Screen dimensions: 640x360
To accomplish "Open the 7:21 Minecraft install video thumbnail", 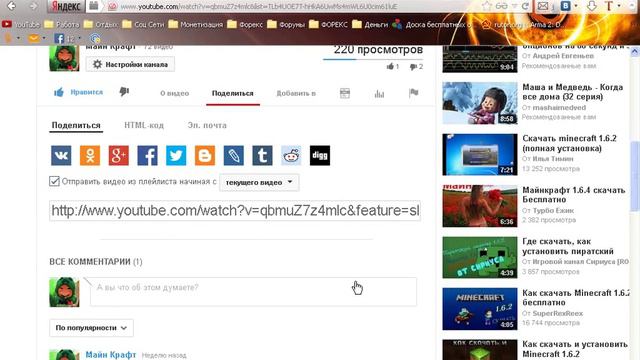I will (480, 154).
